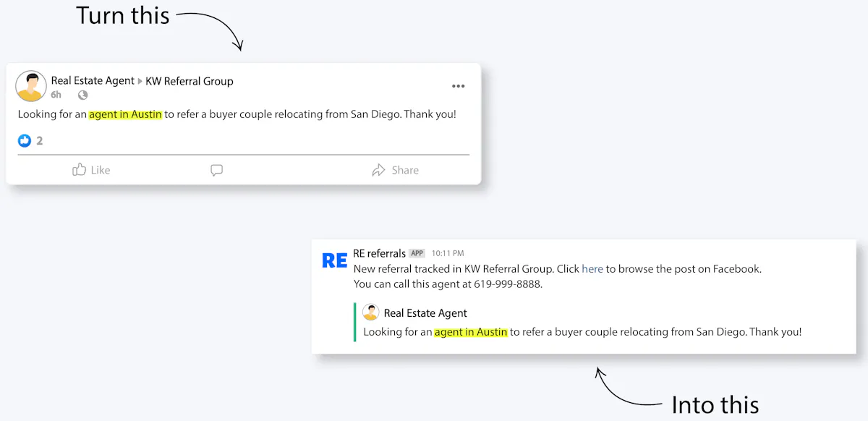Open Real Estate Agent profile in Facebook post
The width and height of the screenshot is (868, 421).
[93, 81]
